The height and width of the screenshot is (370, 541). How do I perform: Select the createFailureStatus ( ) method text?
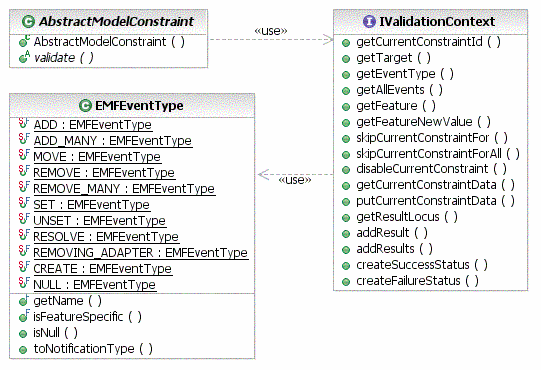(x=417, y=281)
